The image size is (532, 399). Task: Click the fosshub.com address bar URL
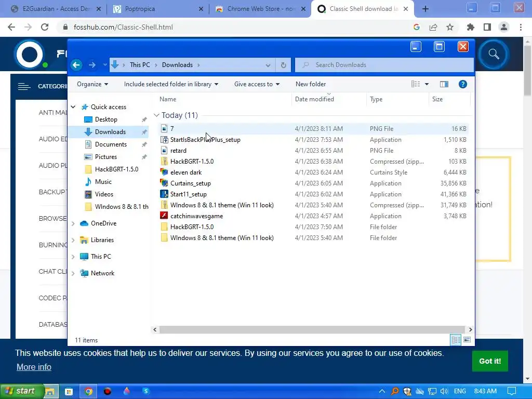pyautogui.click(x=123, y=27)
